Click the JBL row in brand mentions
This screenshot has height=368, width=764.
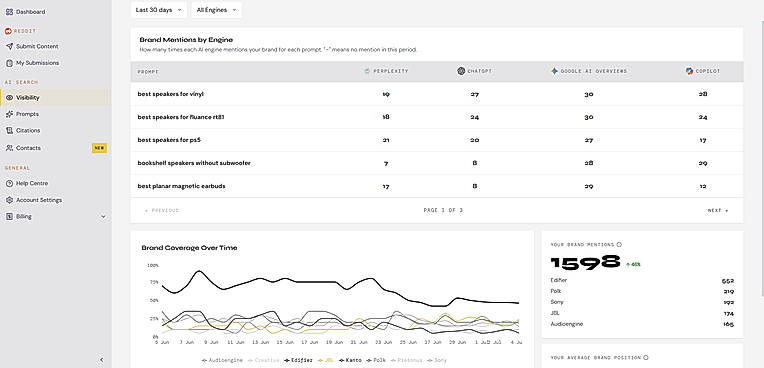[642, 313]
